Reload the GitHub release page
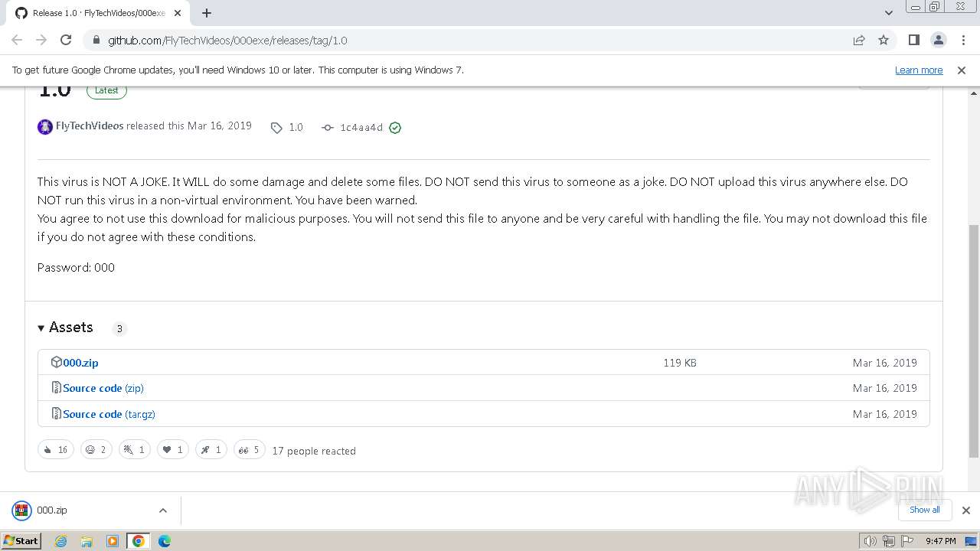This screenshot has height=551, width=980. pos(66,40)
